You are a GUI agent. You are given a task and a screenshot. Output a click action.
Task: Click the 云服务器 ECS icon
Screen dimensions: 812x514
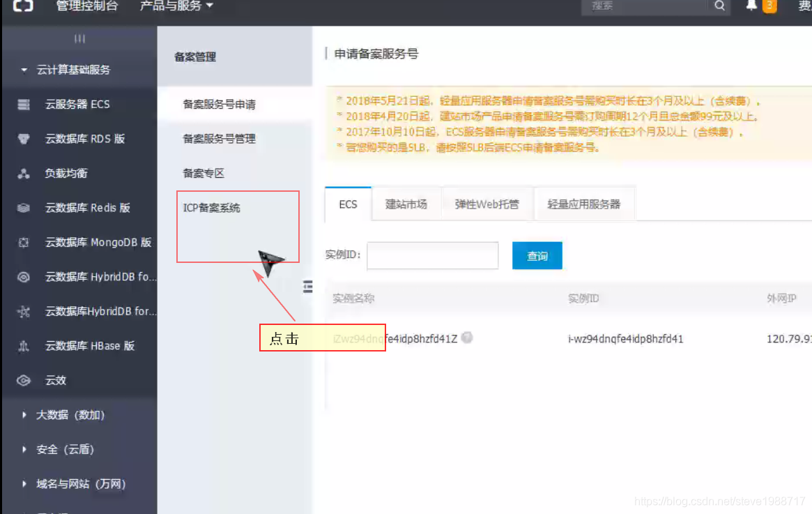coord(23,104)
